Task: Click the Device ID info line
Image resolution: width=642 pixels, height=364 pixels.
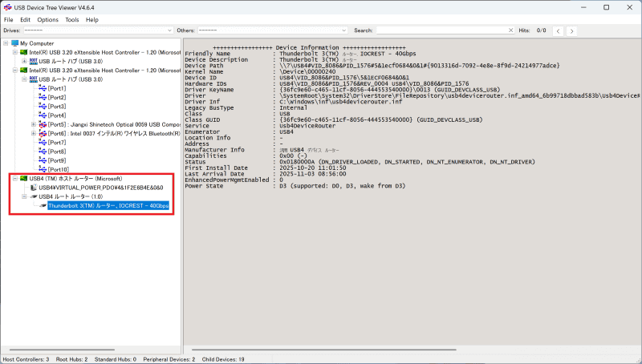Action: click(297, 78)
